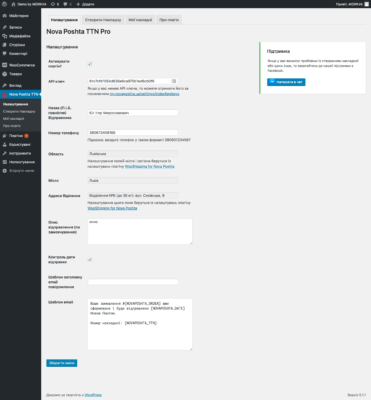Click into the Опис відправлення textarea
The image size is (371, 400).
pyautogui.click(x=140, y=231)
